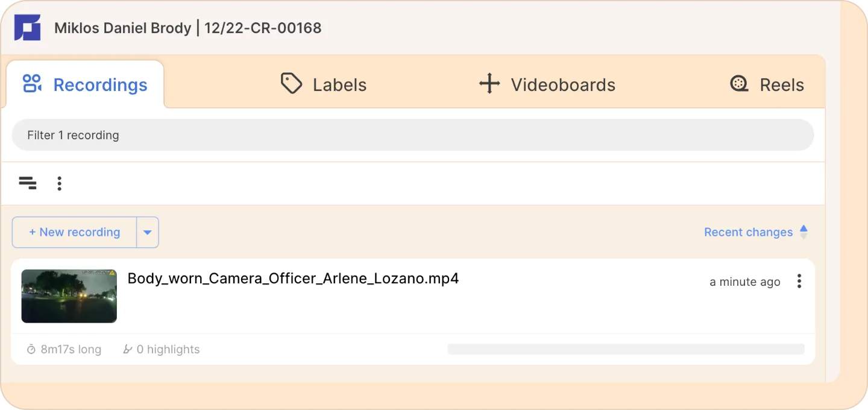Open Body_worn_Camera_Officer_Arlene_Lozano.mp4 recording title

point(293,279)
